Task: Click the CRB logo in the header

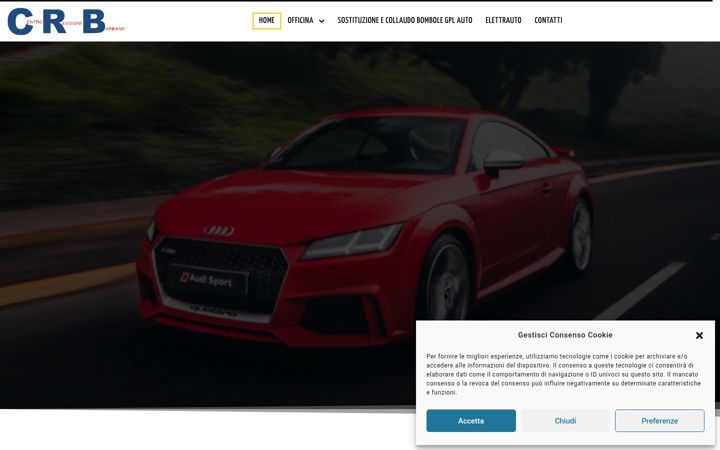Action: 66,21
